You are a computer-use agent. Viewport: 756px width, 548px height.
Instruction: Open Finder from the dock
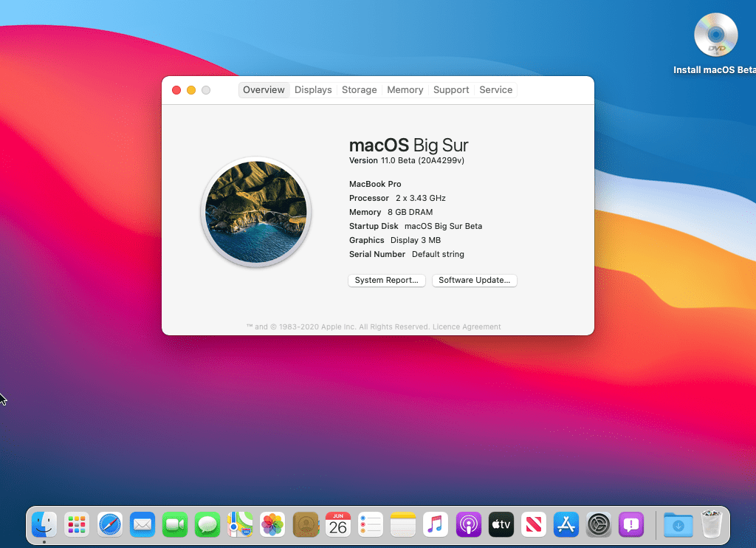(44, 524)
